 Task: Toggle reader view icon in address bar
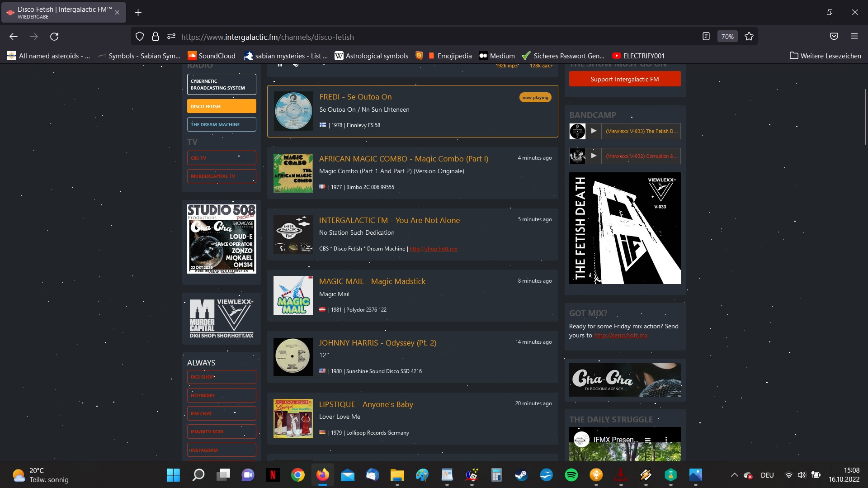click(x=706, y=37)
